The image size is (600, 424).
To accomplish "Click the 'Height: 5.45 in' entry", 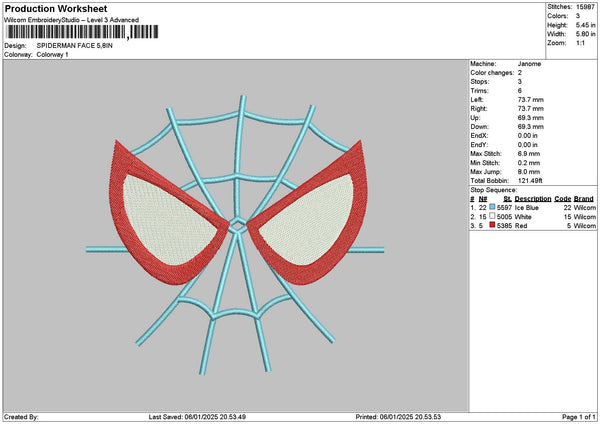I will pos(571,25).
